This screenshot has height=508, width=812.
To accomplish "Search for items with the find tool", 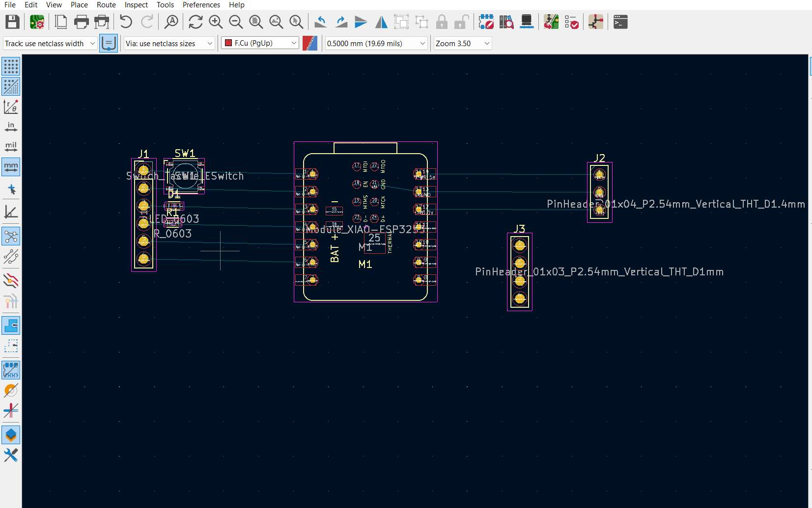I will [170, 22].
